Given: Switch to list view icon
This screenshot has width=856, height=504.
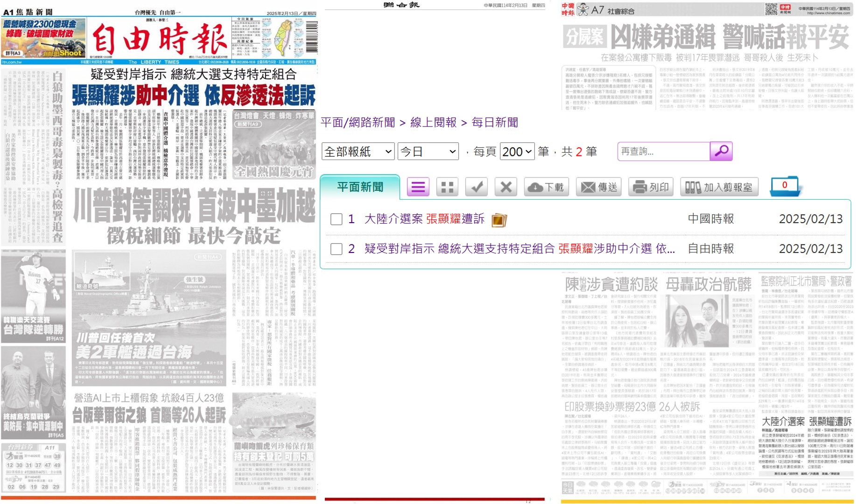Looking at the screenshot, I should pyautogui.click(x=418, y=187).
